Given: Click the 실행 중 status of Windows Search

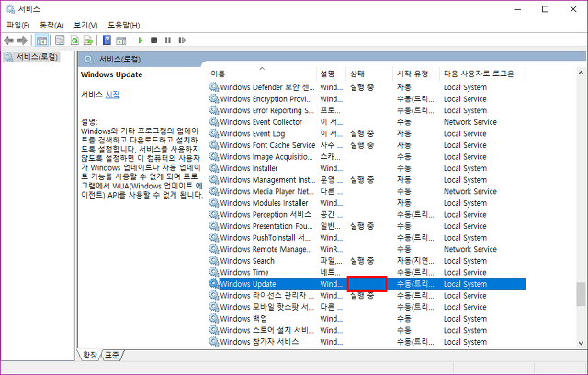Looking at the screenshot, I should coord(362,261).
